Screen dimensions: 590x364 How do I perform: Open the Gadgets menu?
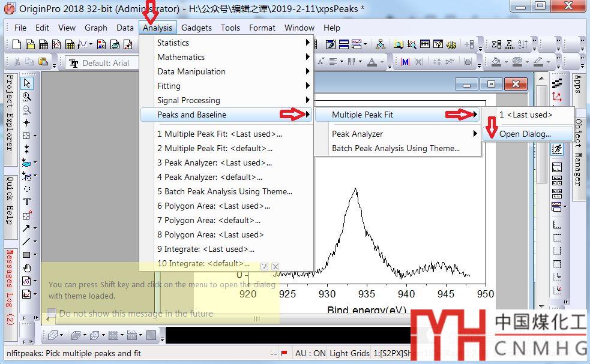196,28
